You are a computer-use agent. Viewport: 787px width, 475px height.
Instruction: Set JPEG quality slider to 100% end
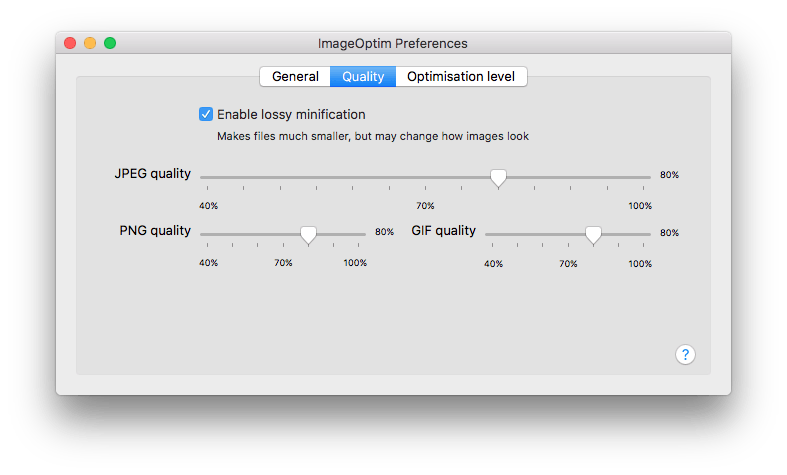click(646, 177)
